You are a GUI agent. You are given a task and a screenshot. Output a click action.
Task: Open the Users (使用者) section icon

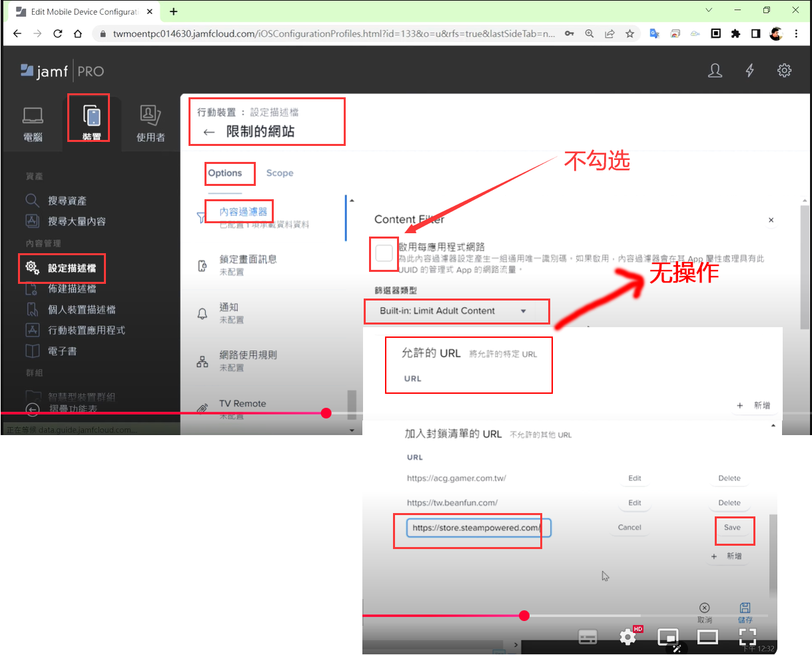pos(151,115)
